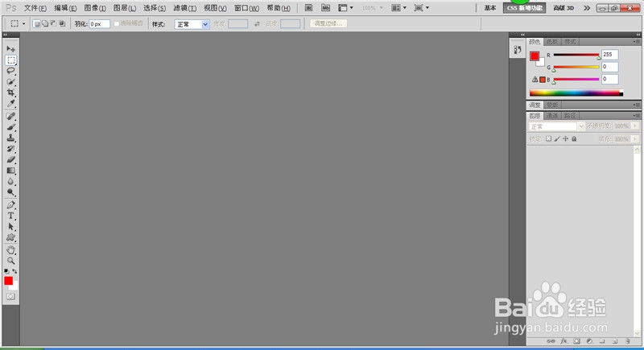Image resolution: width=644 pixels, height=350 pixels.
Task: Select the Custom Shape tool
Action: click(10, 237)
